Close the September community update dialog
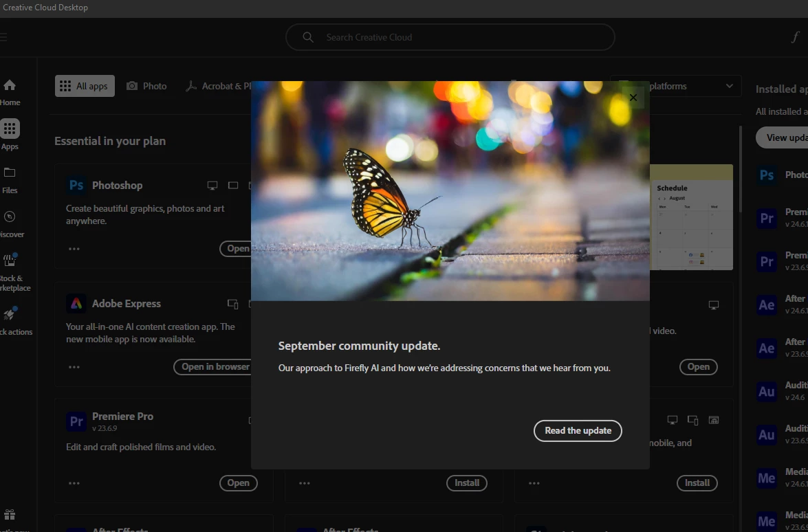 (x=633, y=98)
